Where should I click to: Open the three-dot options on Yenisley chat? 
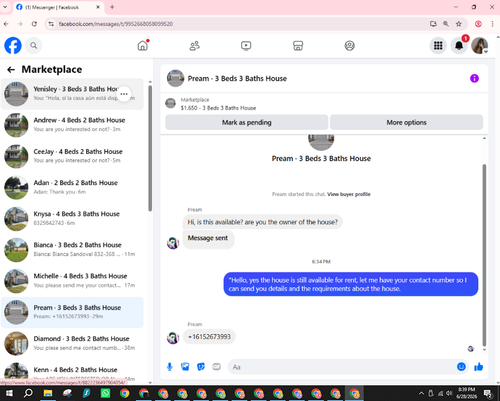point(124,94)
